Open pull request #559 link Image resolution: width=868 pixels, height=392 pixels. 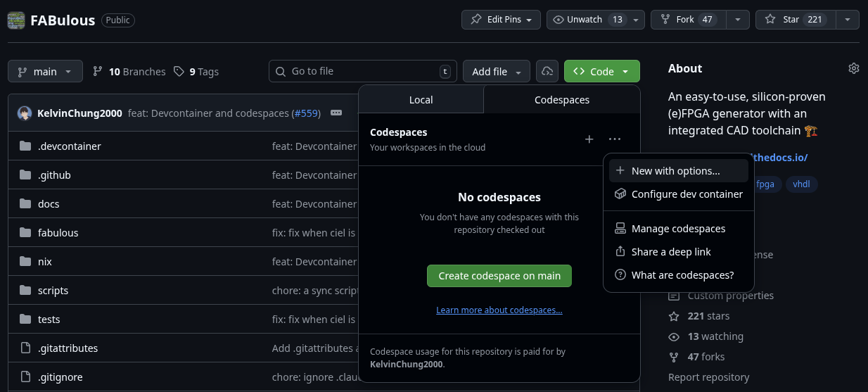(x=306, y=113)
